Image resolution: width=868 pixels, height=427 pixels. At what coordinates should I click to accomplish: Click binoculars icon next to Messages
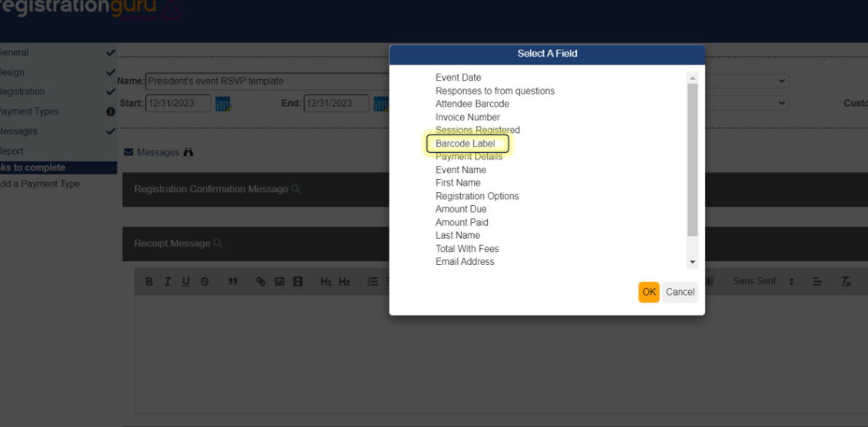tap(188, 152)
